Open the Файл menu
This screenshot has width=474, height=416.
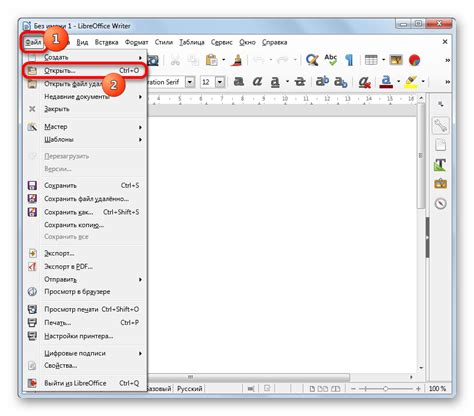coord(33,42)
